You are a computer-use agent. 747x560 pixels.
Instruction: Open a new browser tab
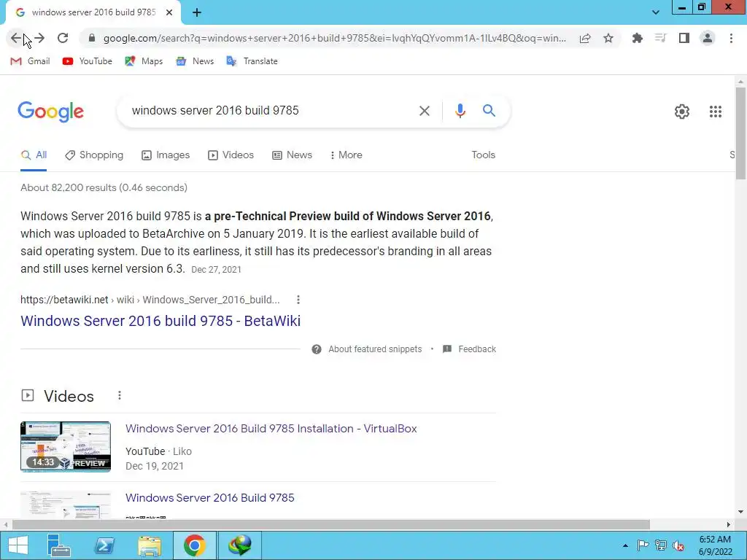pos(197,12)
